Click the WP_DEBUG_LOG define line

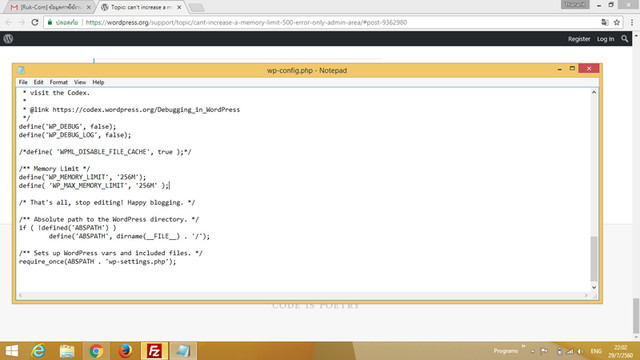75,135
